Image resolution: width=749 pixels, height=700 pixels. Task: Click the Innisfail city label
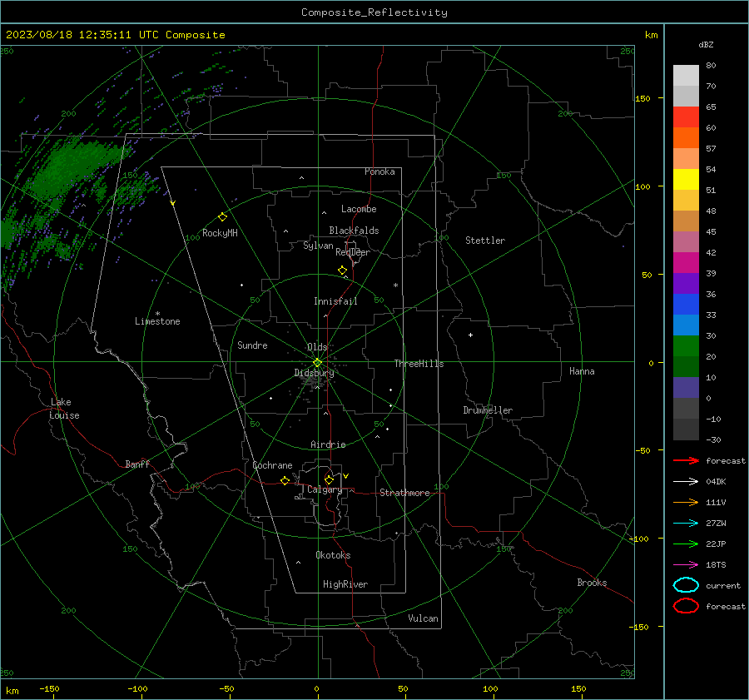(x=335, y=301)
